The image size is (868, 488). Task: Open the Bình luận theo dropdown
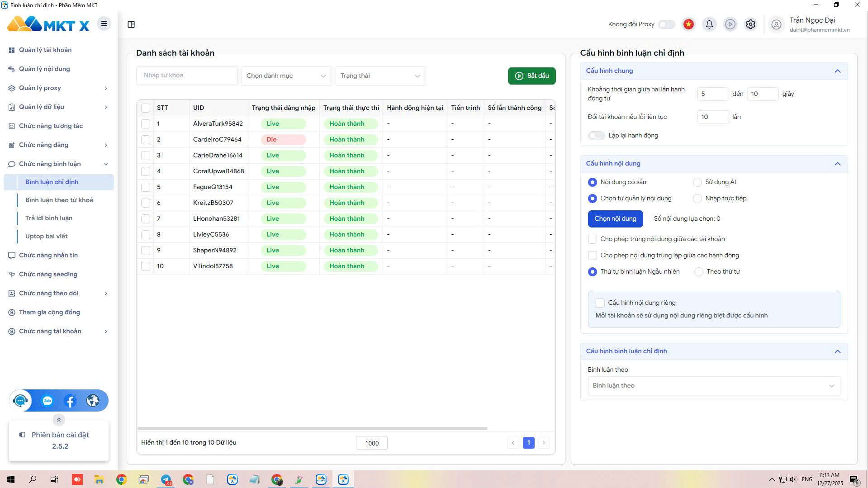pos(713,386)
